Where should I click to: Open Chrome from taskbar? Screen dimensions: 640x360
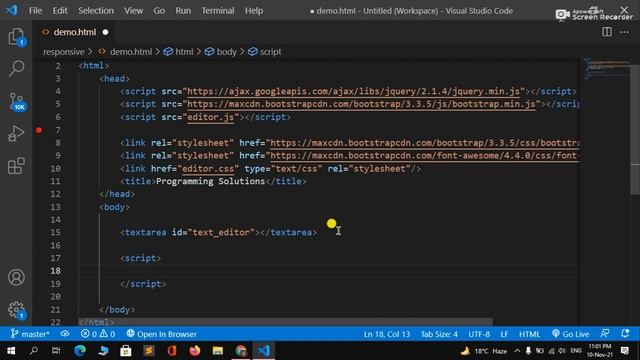tap(241, 351)
